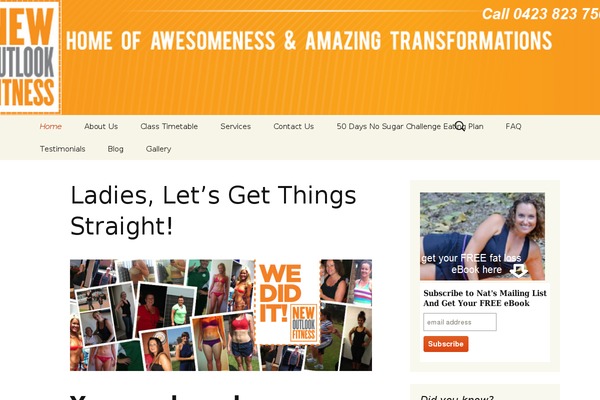Open the Gallery page
Image resolution: width=600 pixels, height=400 pixels.
158,149
